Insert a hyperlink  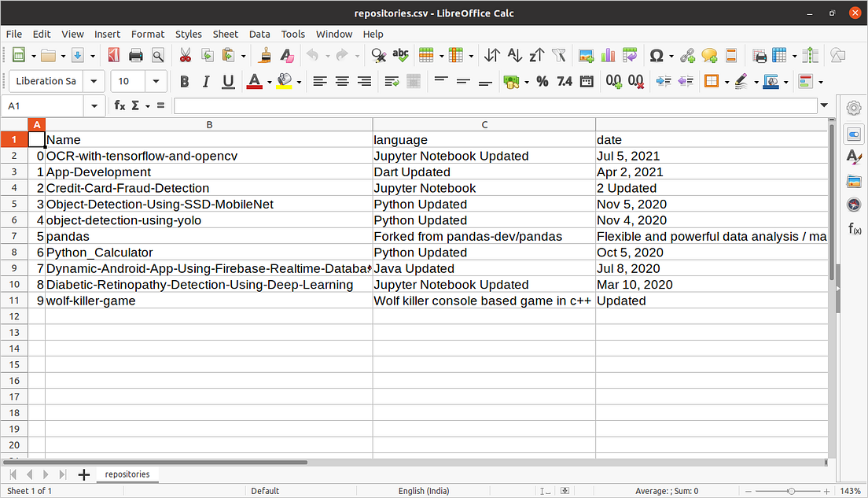(687, 55)
